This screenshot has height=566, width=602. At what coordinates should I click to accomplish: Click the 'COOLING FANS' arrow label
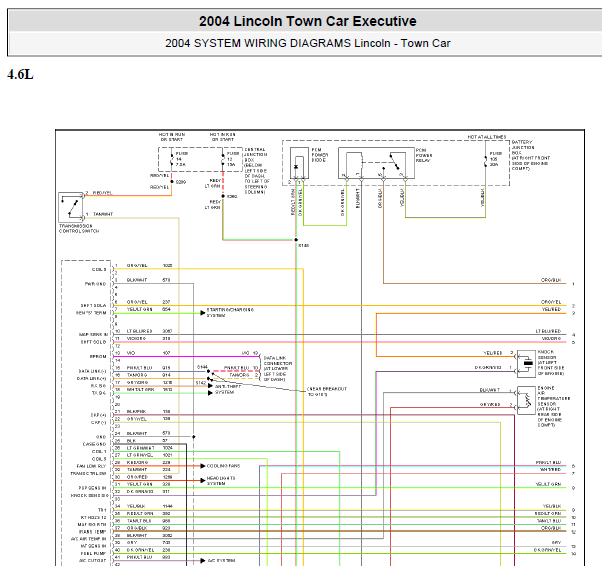pos(223,466)
